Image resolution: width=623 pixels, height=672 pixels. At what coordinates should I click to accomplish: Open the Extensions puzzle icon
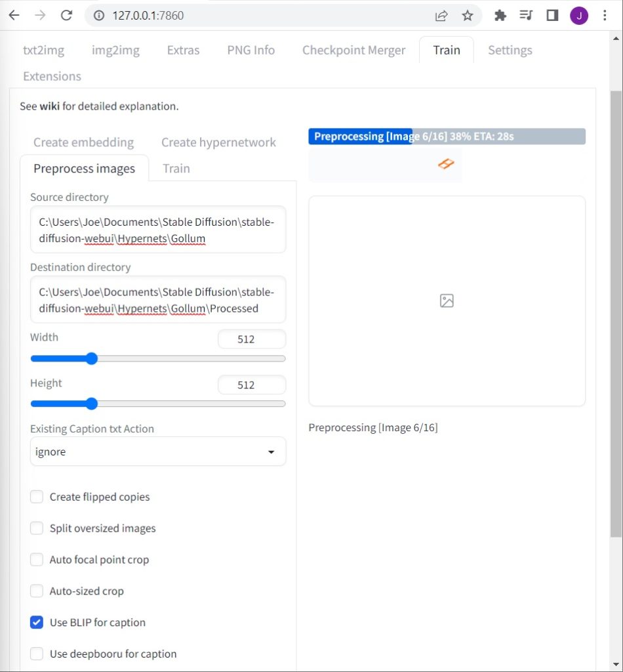pyautogui.click(x=500, y=16)
